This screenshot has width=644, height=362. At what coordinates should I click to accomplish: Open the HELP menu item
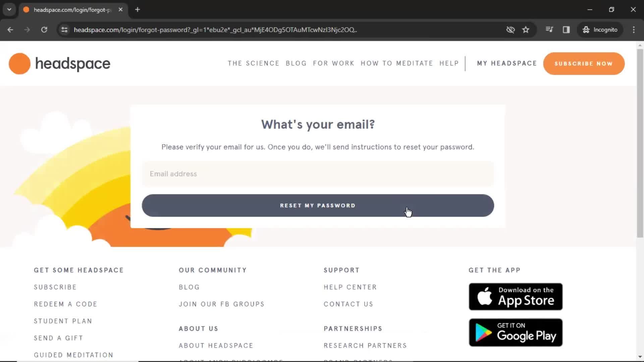tap(449, 63)
